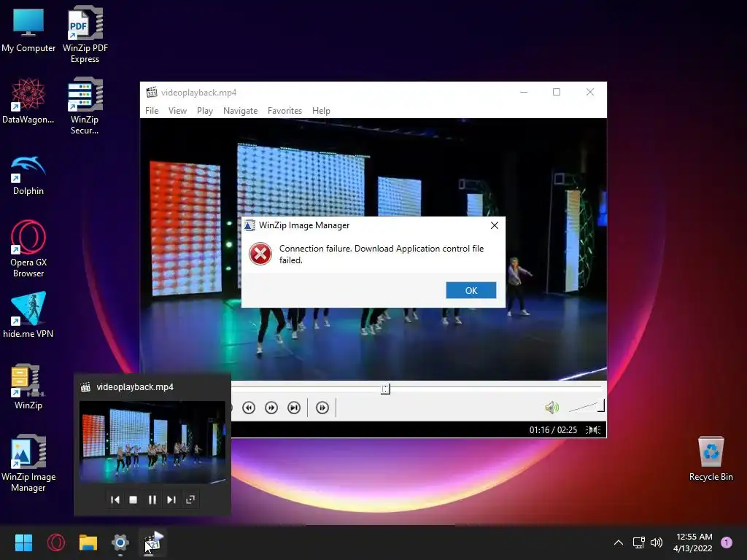Click Next in the taskbar preview controls

(x=171, y=499)
